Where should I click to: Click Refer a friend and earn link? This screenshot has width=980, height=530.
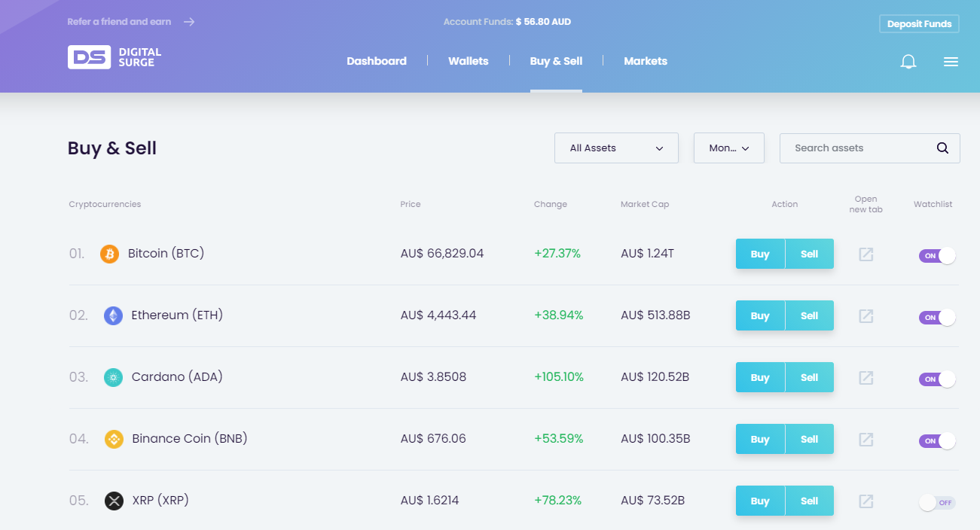pyautogui.click(x=119, y=22)
